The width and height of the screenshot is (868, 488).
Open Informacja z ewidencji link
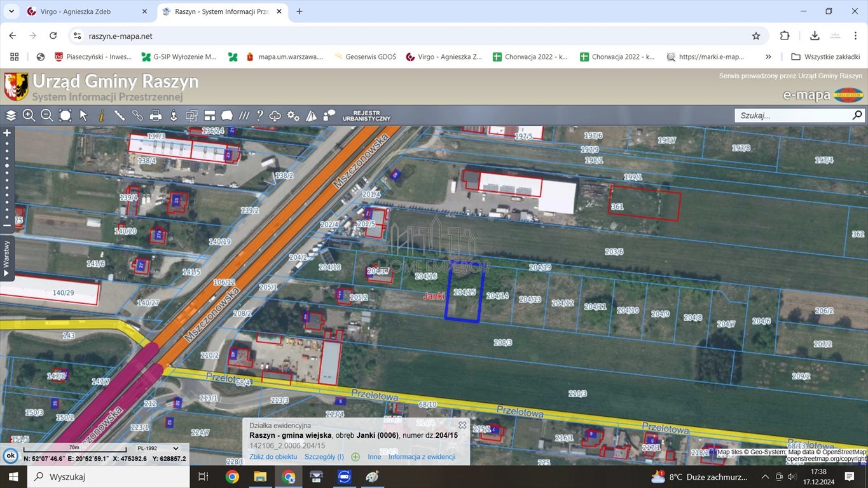click(422, 456)
